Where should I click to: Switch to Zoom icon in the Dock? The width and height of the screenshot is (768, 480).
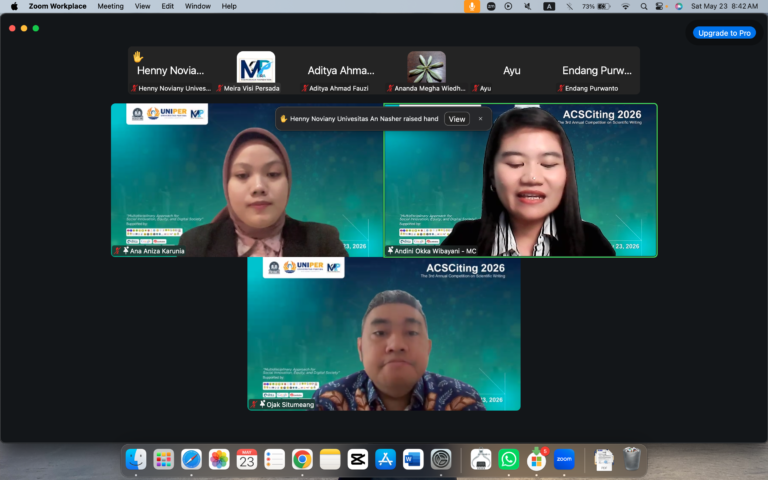[564, 459]
